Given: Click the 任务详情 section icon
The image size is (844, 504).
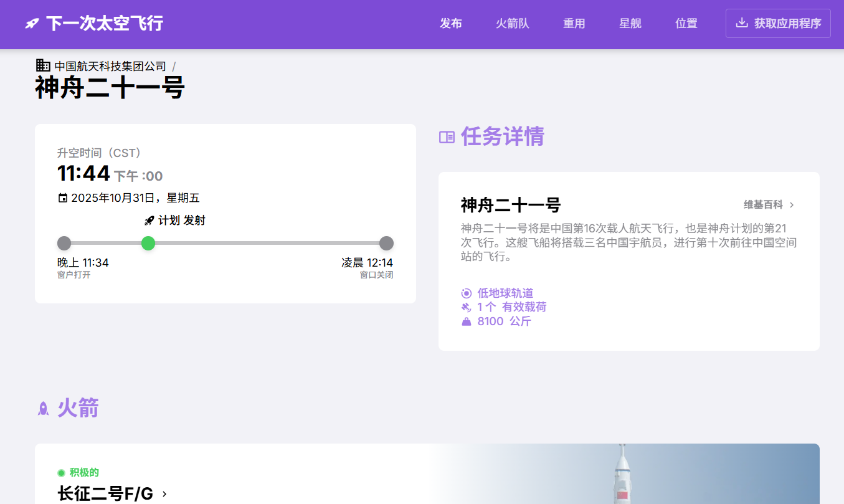Looking at the screenshot, I should coord(447,137).
